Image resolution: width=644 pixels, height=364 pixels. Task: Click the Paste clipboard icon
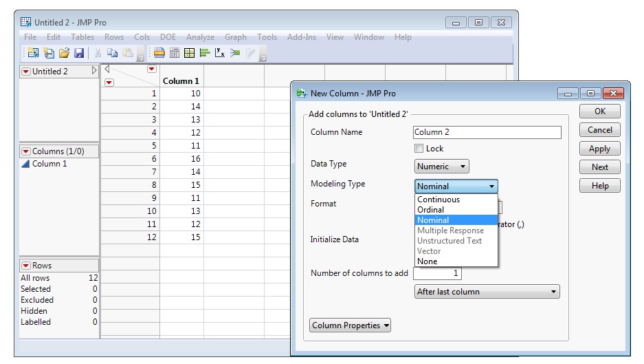coord(128,53)
